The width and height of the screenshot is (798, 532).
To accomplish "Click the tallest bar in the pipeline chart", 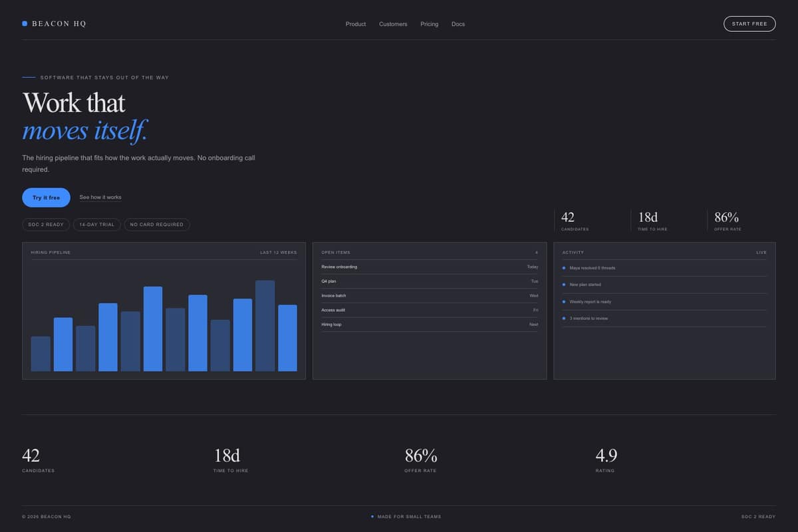I will click(265, 326).
